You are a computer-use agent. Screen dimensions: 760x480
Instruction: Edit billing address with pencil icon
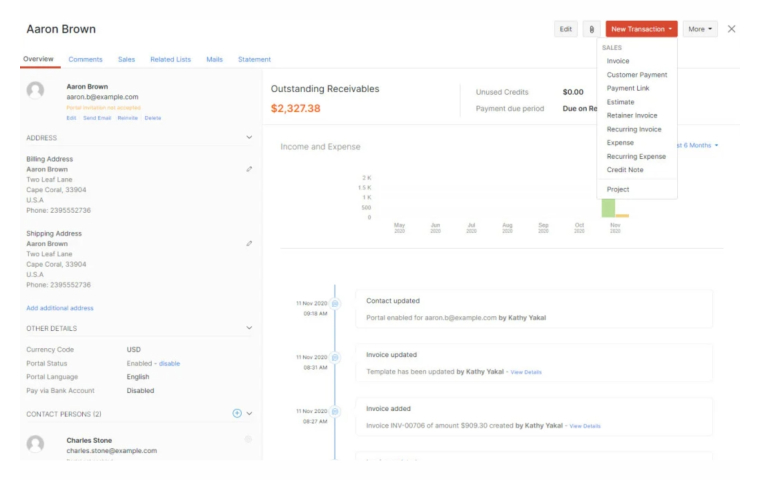click(x=249, y=169)
